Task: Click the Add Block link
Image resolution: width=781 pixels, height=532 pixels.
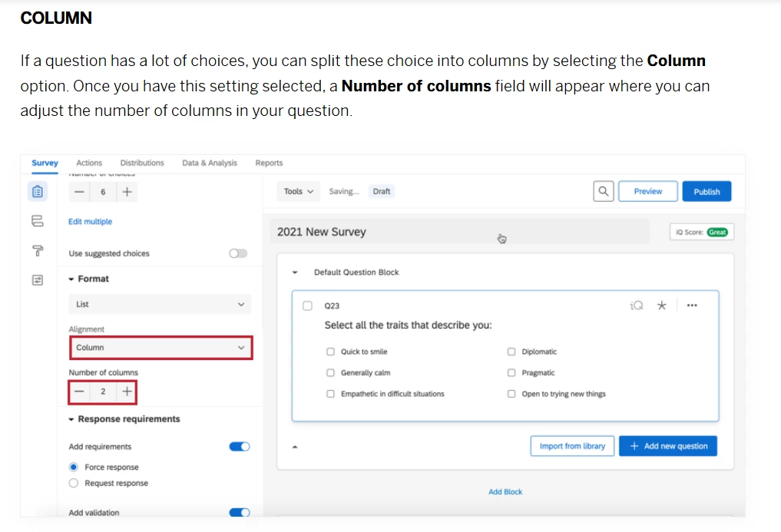Action: (x=505, y=492)
